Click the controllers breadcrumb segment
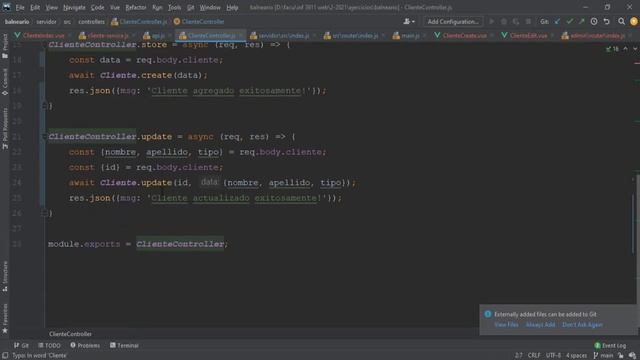The image size is (640, 360). coord(91,22)
